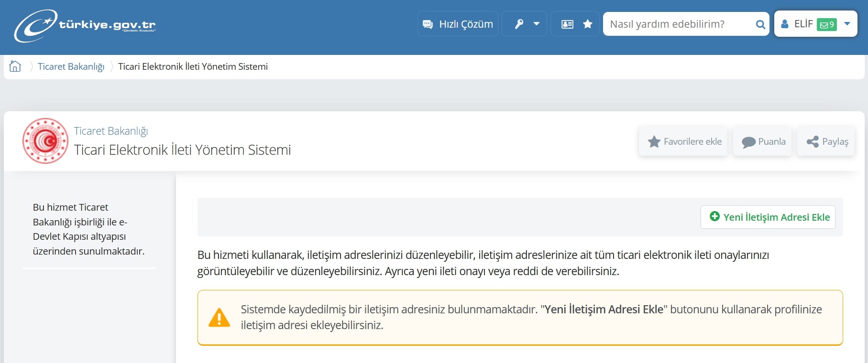Expand the user menu caret arrow
The image size is (868, 363).
click(x=847, y=24)
